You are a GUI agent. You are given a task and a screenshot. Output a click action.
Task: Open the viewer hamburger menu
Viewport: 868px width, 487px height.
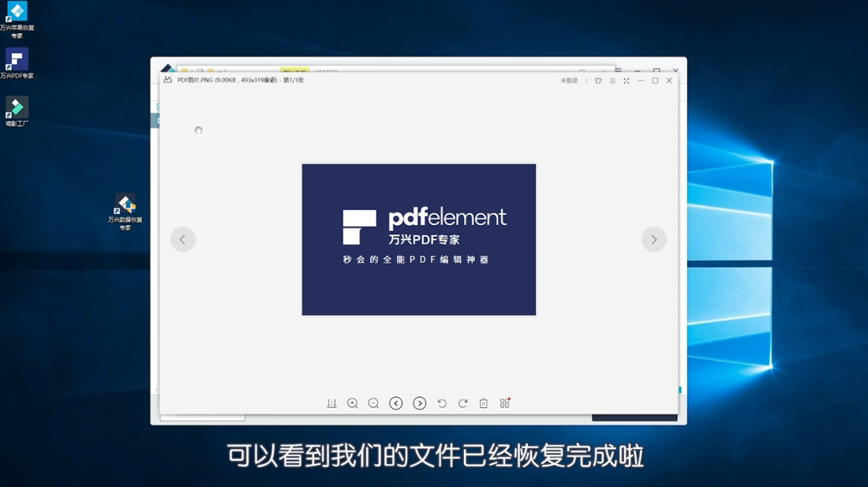(x=612, y=81)
